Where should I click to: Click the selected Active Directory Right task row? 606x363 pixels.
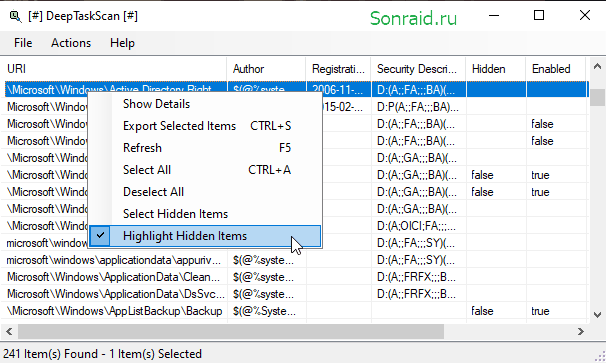point(296,90)
